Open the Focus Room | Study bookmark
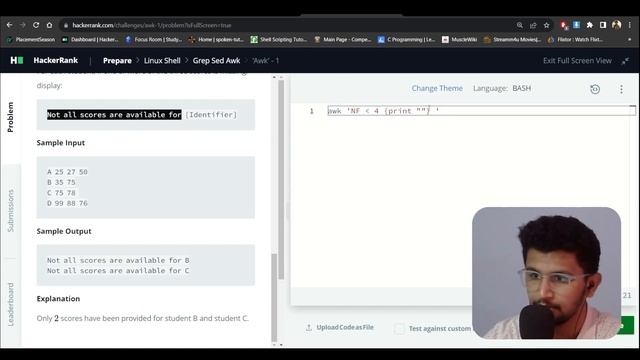This screenshot has height=360, width=640. coord(153,40)
